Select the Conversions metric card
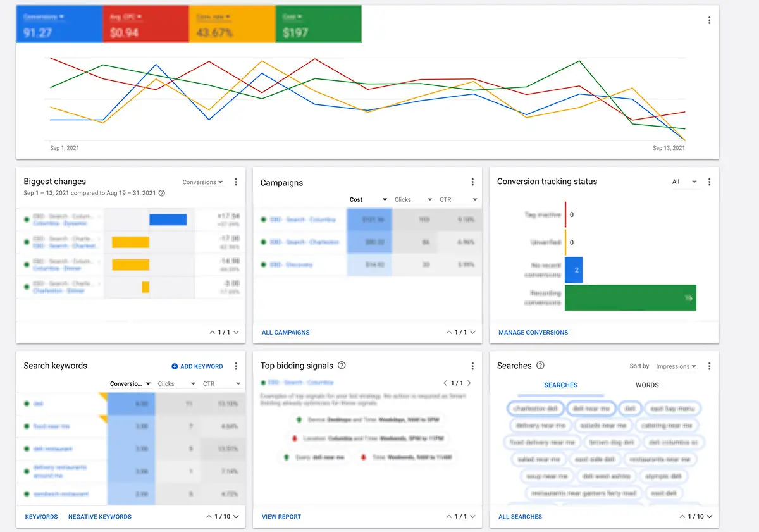The width and height of the screenshot is (759, 532). pos(59,24)
